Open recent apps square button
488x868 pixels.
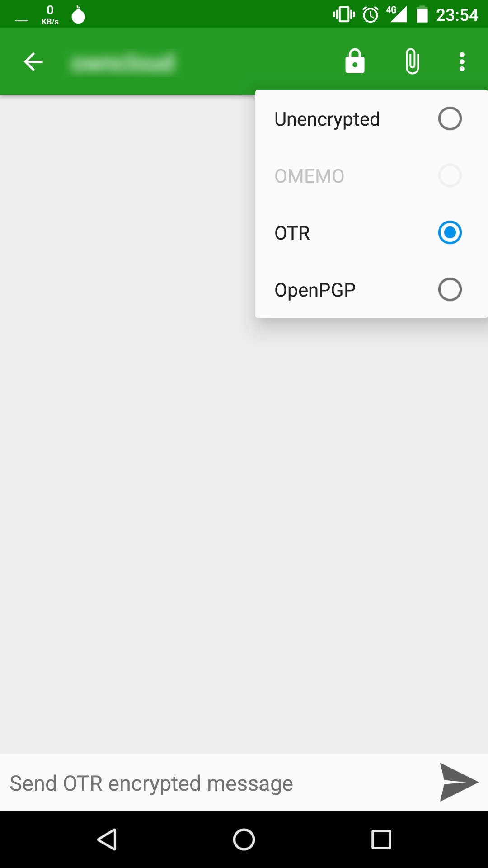381,840
